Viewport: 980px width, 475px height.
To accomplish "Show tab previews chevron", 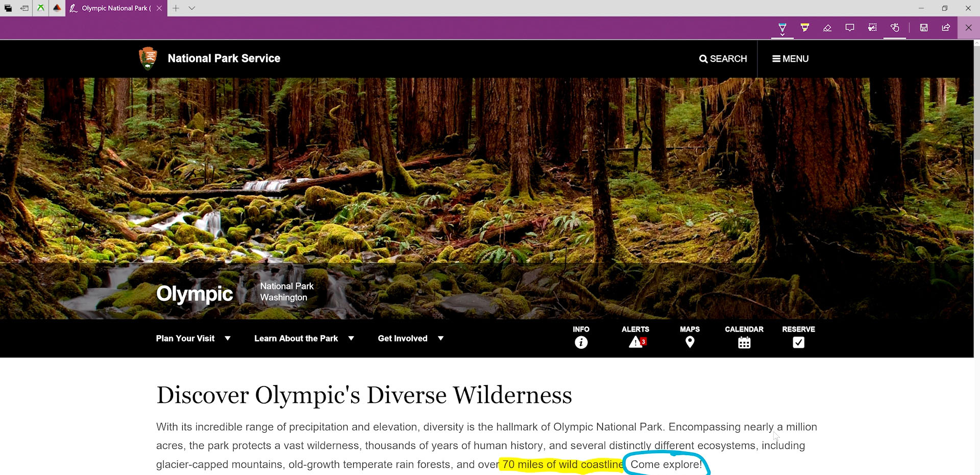I will (x=192, y=8).
